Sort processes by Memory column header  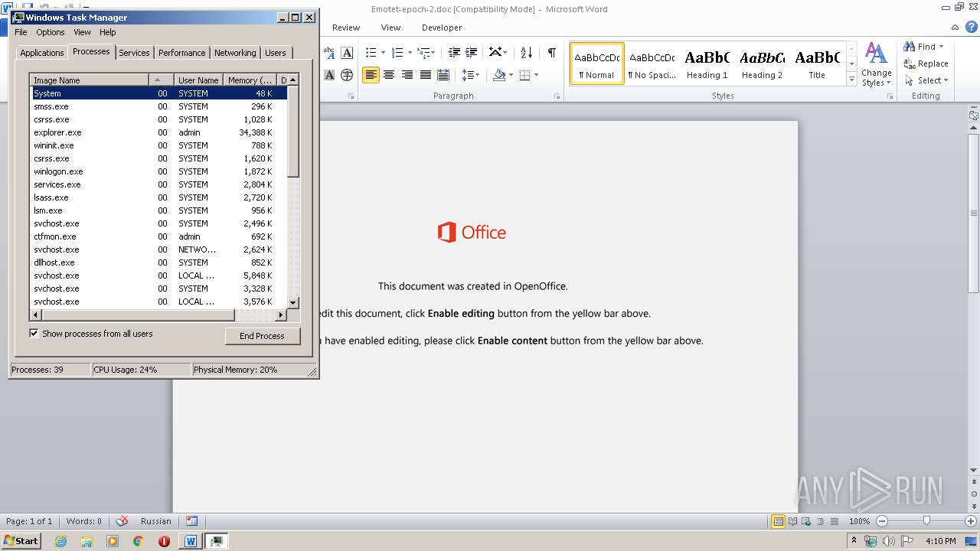[x=250, y=80]
